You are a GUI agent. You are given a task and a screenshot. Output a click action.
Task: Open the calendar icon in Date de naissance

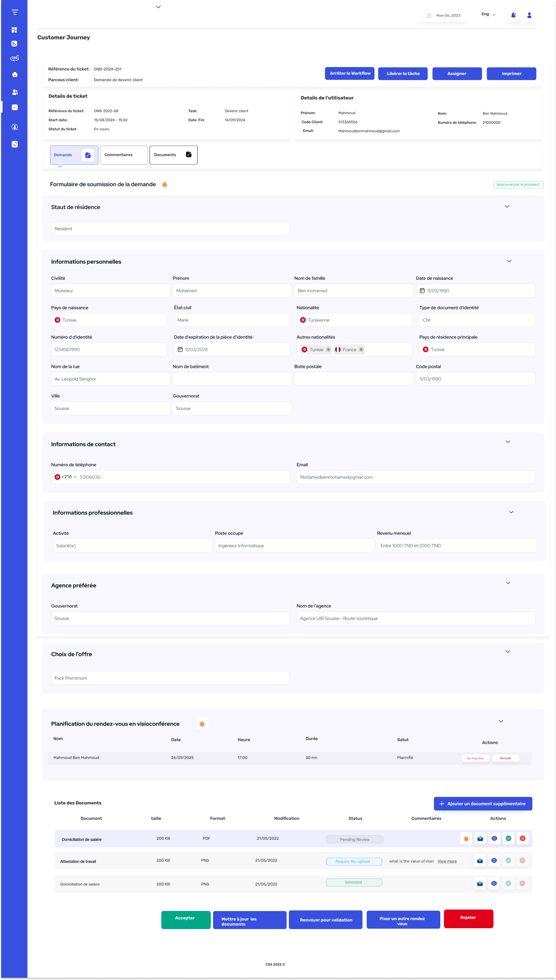422,291
